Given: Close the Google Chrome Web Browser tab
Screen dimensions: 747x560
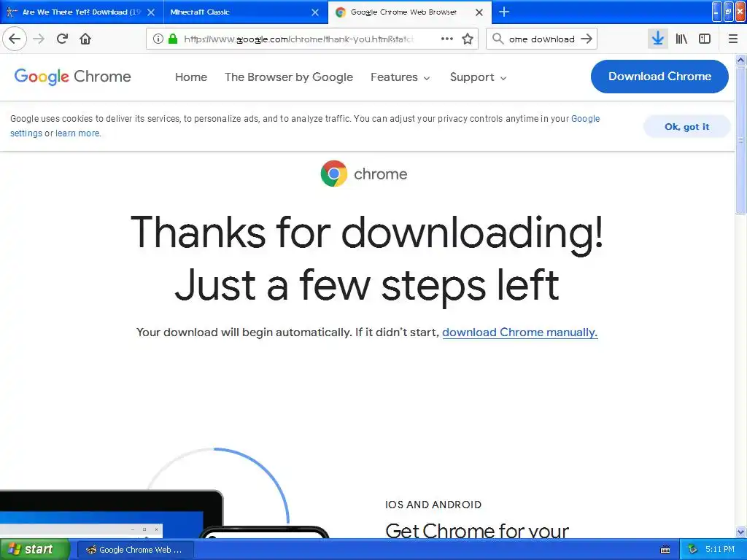Looking at the screenshot, I should 479,12.
